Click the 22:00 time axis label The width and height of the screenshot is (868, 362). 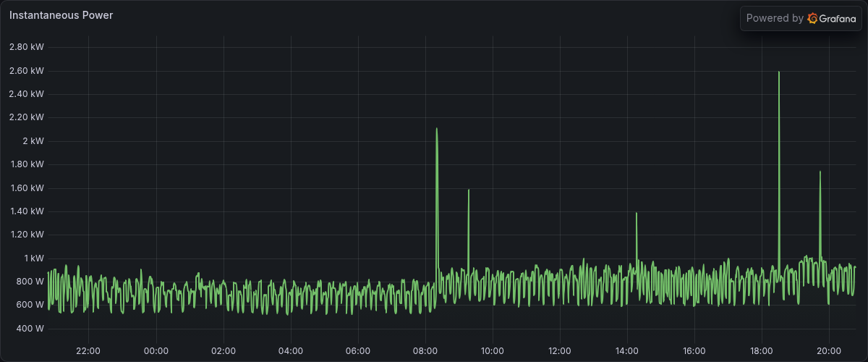click(x=88, y=350)
